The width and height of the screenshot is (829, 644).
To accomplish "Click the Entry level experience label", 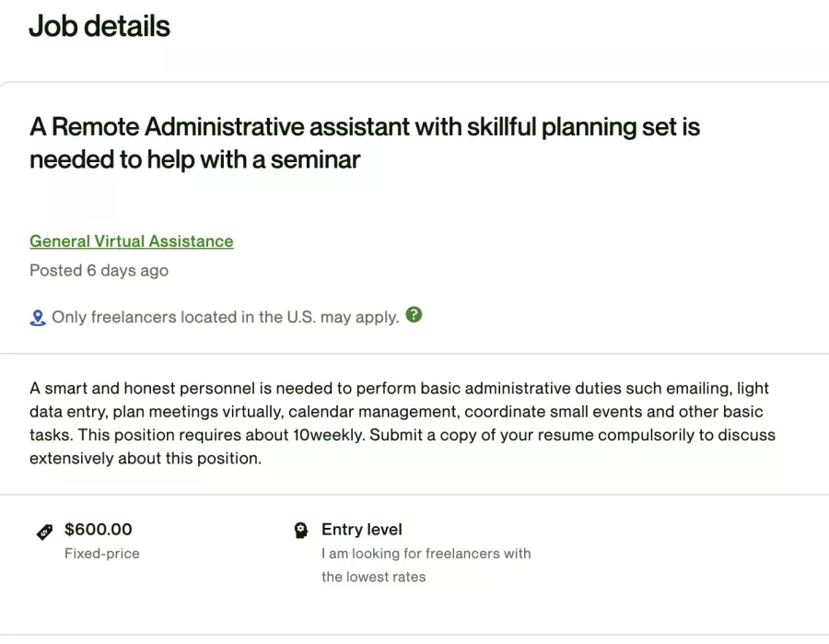I will click(362, 529).
